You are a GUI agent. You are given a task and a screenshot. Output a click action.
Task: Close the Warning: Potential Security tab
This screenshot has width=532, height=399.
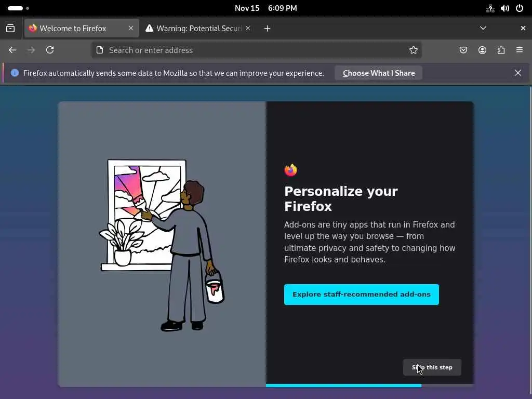248,28
